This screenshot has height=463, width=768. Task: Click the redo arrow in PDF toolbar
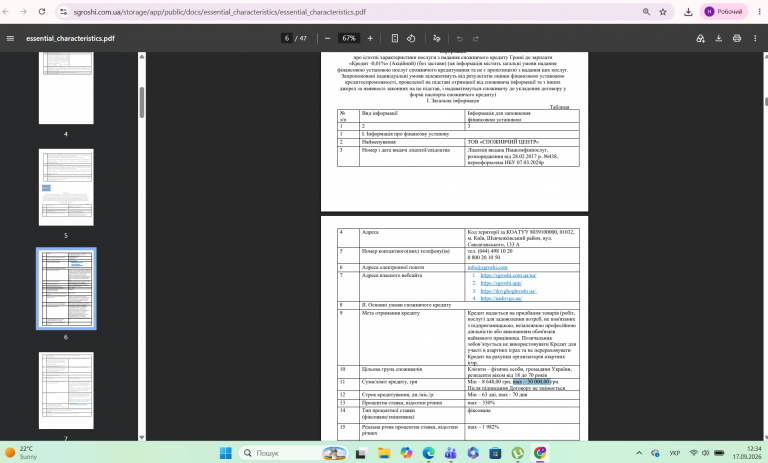[x=476, y=38]
